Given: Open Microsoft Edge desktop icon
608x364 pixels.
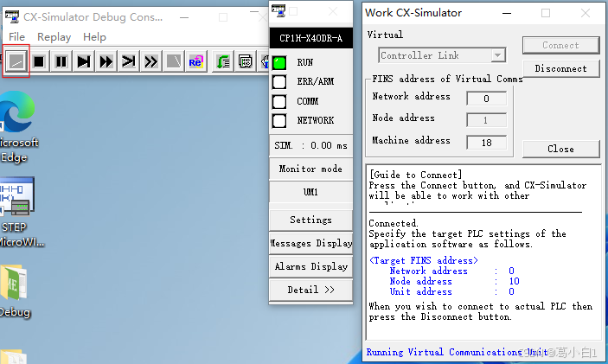Looking at the screenshot, I should (16, 128).
